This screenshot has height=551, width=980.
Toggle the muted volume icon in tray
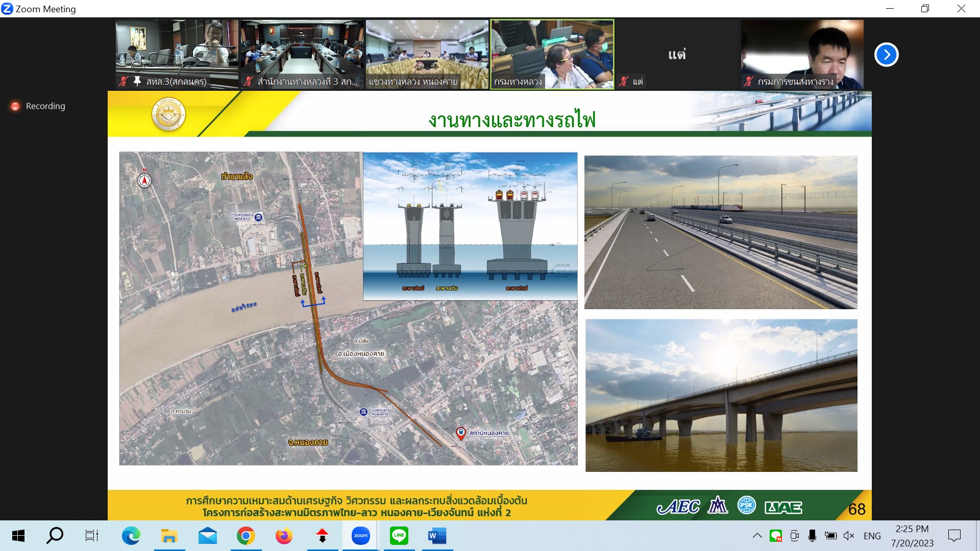[x=849, y=536]
